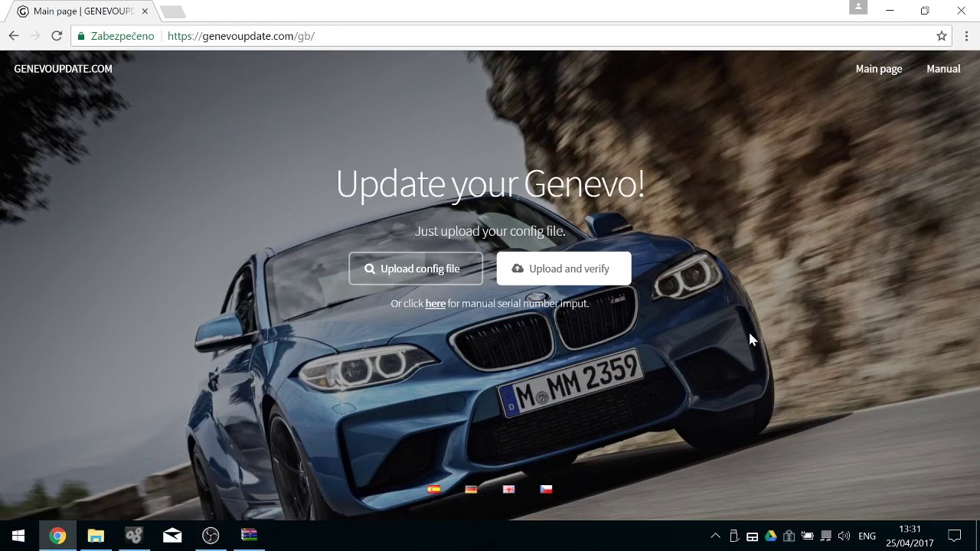Screen dimensions: 980x551
Task: Choose the UK flag language
Action: tap(508, 489)
